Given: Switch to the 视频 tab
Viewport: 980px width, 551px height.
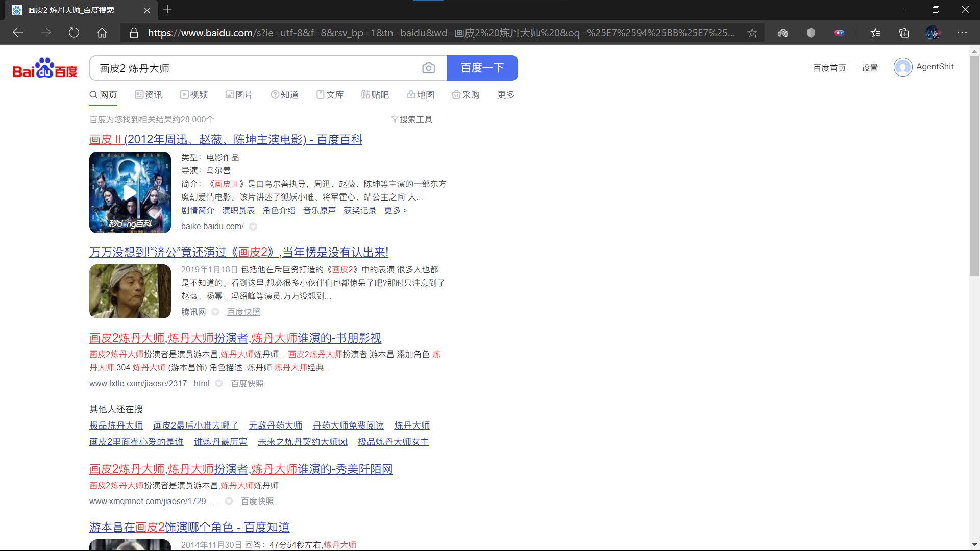Looking at the screenshot, I should pos(194,95).
